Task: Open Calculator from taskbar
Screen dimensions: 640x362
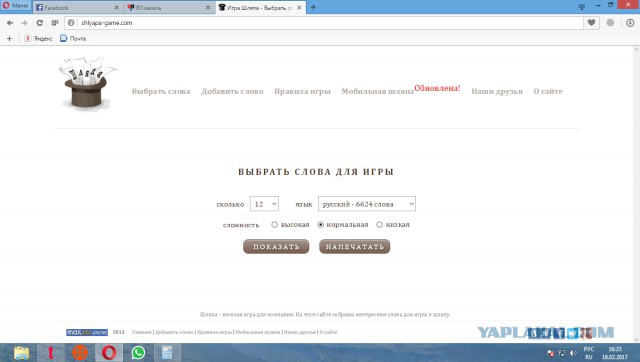Action: [x=167, y=353]
